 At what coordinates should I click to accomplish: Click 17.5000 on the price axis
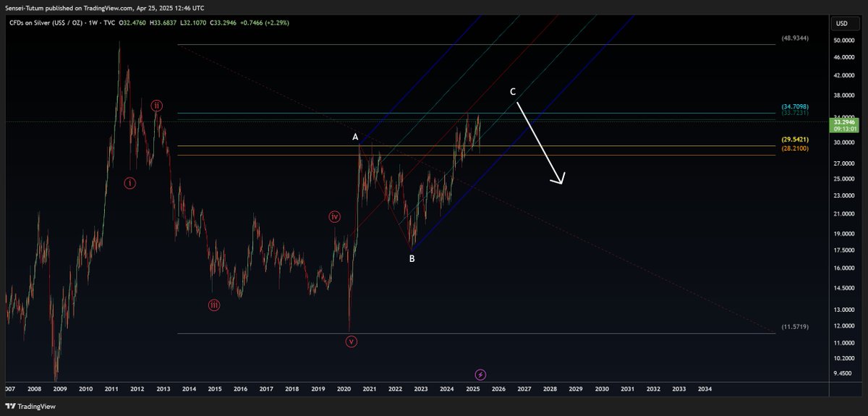click(844, 250)
